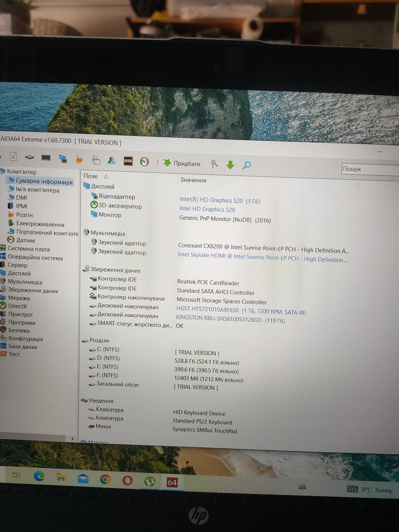399x532 pixels.
Task: Open the OSD panel icon
Action: [128, 161]
